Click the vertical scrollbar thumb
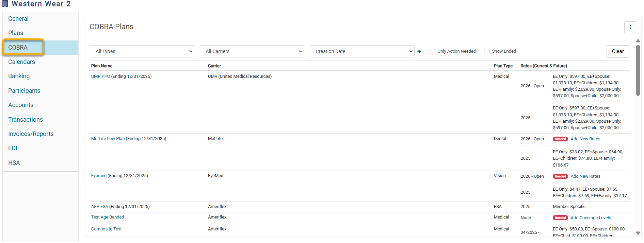 [x=638, y=70]
